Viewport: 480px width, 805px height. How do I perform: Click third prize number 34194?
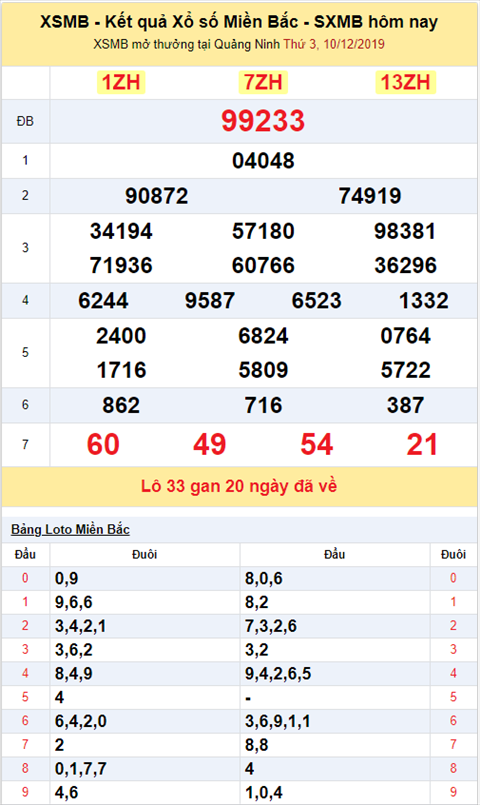pyautogui.click(x=121, y=231)
